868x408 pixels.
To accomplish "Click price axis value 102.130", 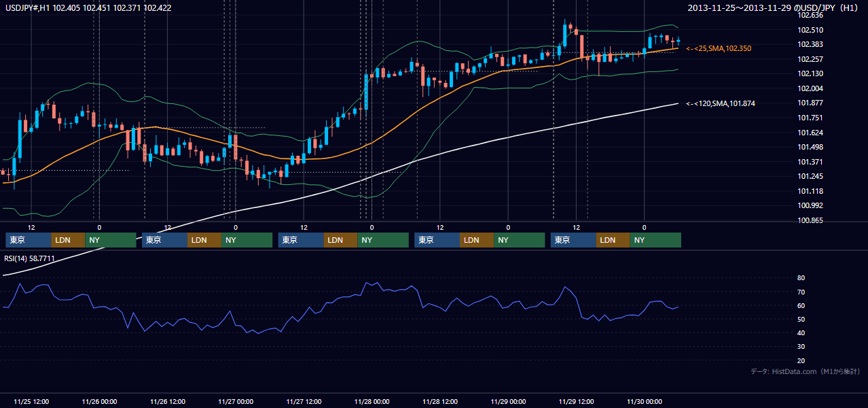I will click(810, 73).
